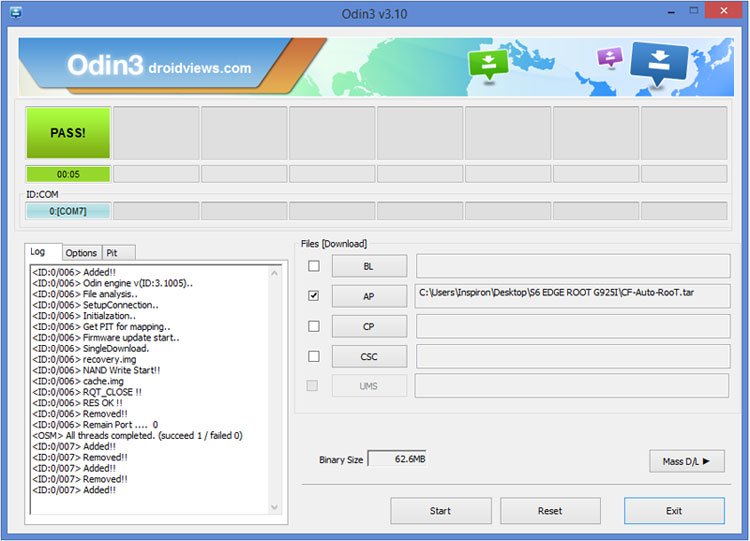Click the 'Get PIT for mapping..' log line
This screenshot has width=750, height=541.
click(101, 327)
